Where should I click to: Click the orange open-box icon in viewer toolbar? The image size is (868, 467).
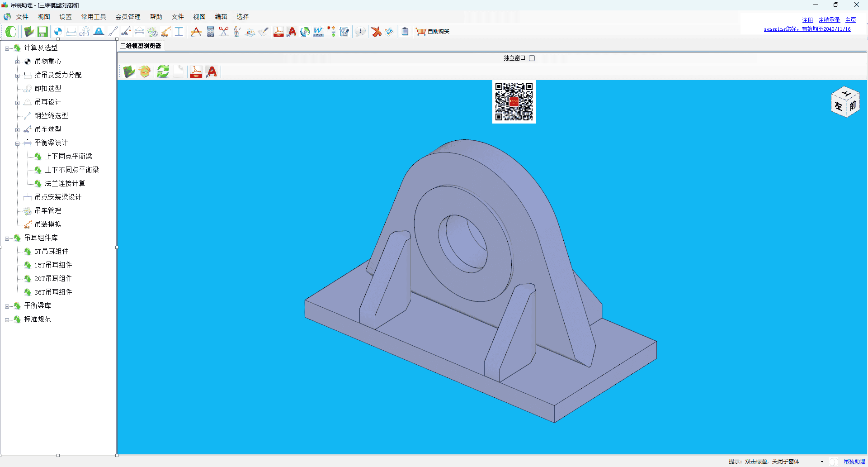pyautogui.click(x=145, y=71)
